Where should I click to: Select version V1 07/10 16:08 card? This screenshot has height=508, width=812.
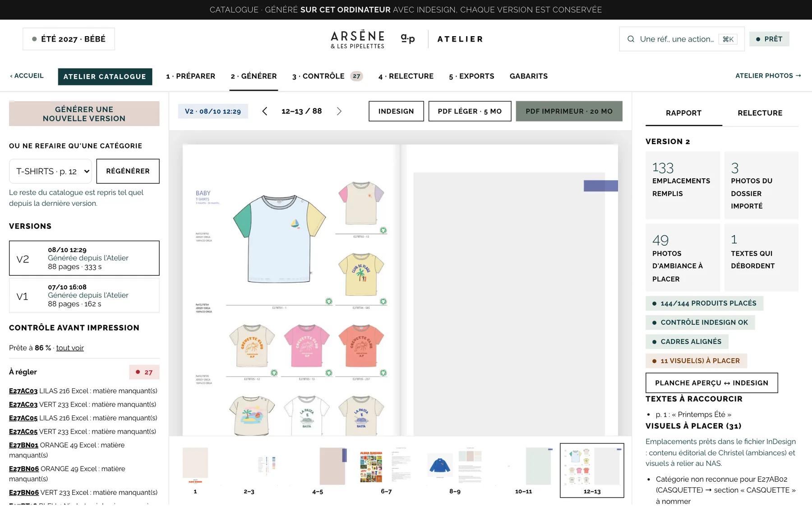[x=84, y=295]
